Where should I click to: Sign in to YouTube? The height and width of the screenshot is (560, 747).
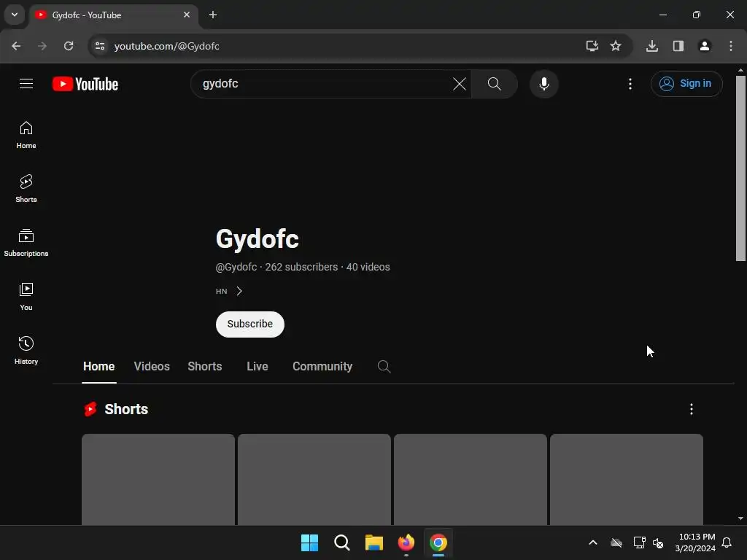click(686, 84)
